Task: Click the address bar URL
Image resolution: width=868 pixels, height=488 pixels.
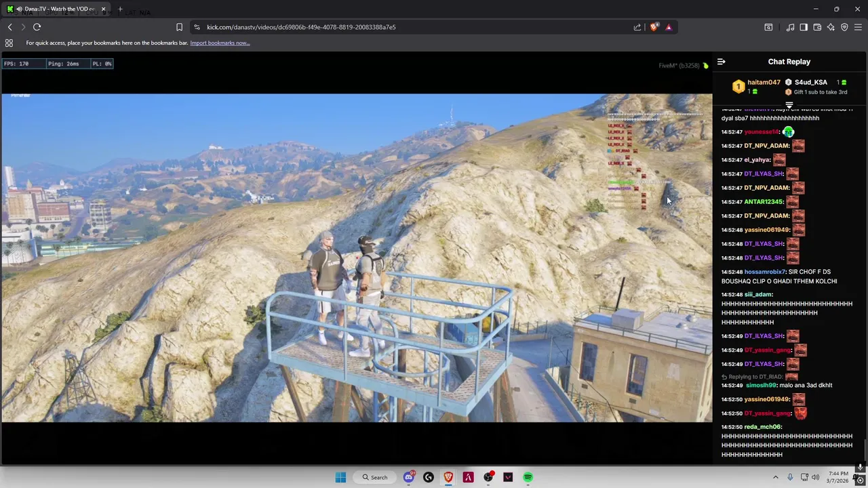Action: click(x=301, y=27)
